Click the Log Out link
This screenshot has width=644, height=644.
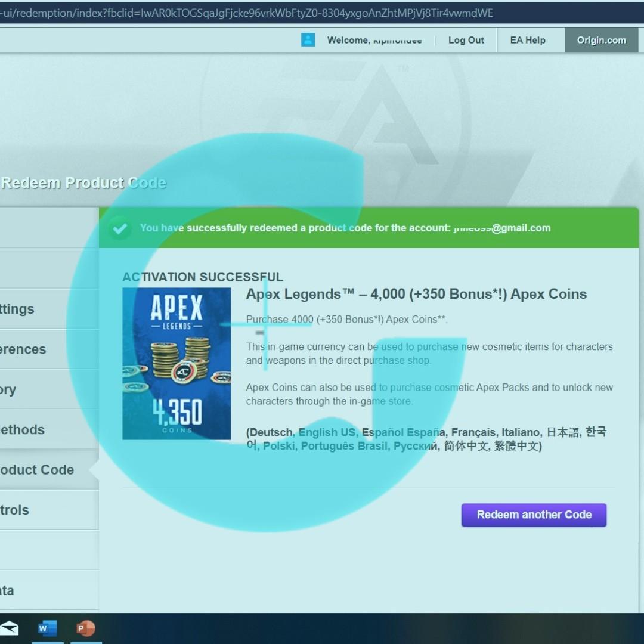click(x=466, y=41)
